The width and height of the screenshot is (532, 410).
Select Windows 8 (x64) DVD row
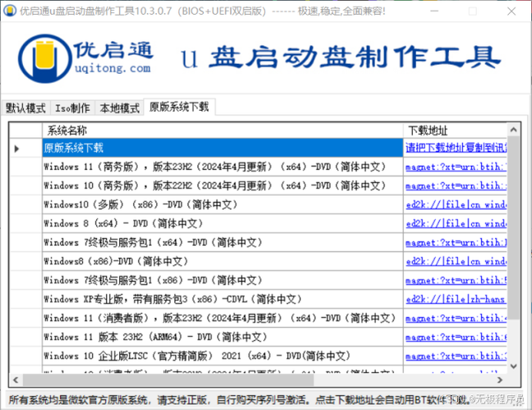click(222, 224)
